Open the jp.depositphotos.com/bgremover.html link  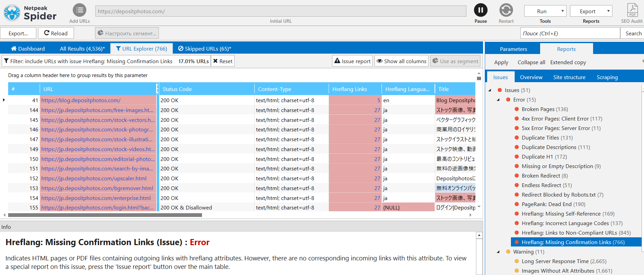97,188
